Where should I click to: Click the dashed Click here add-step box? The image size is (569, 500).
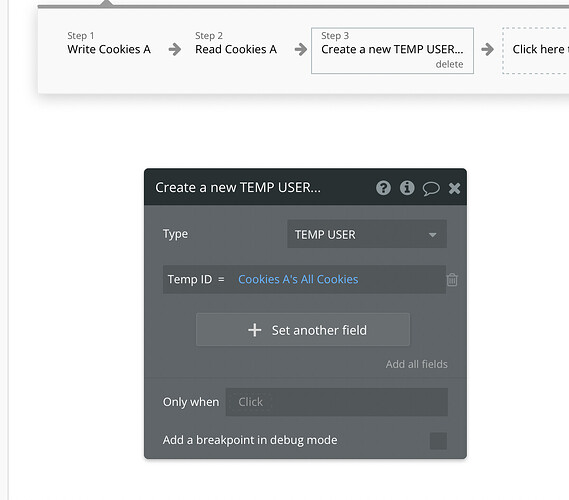[536, 50]
